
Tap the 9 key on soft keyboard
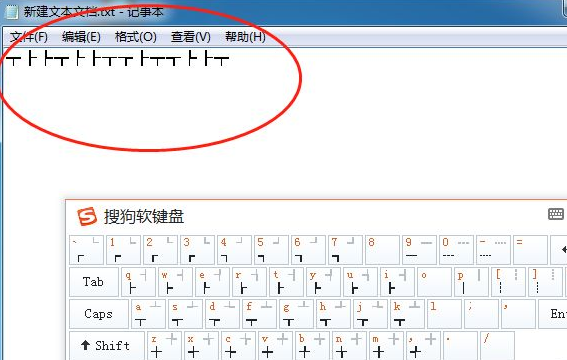pos(419,250)
